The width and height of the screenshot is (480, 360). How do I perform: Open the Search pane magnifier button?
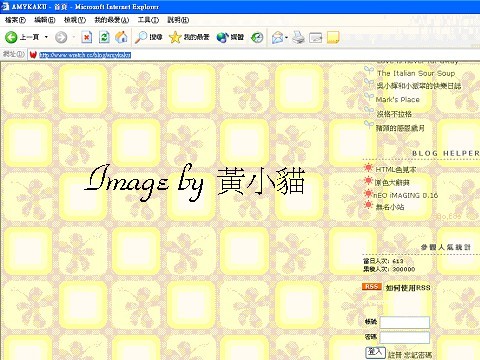tap(148, 37)
